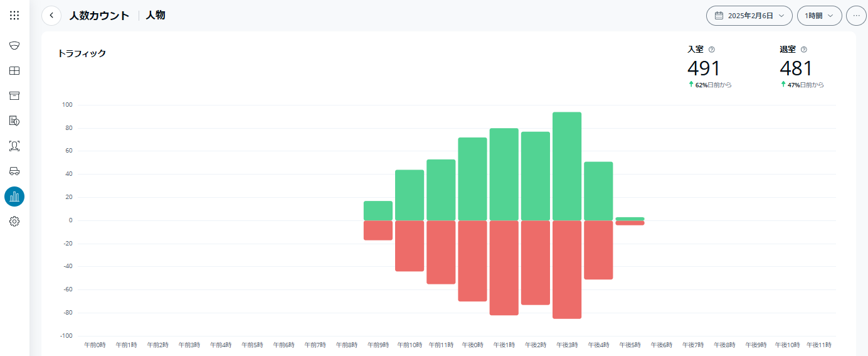Open the event log shield icon
The height and width of the screenshot is (356, 868).
tap(14, 121)
